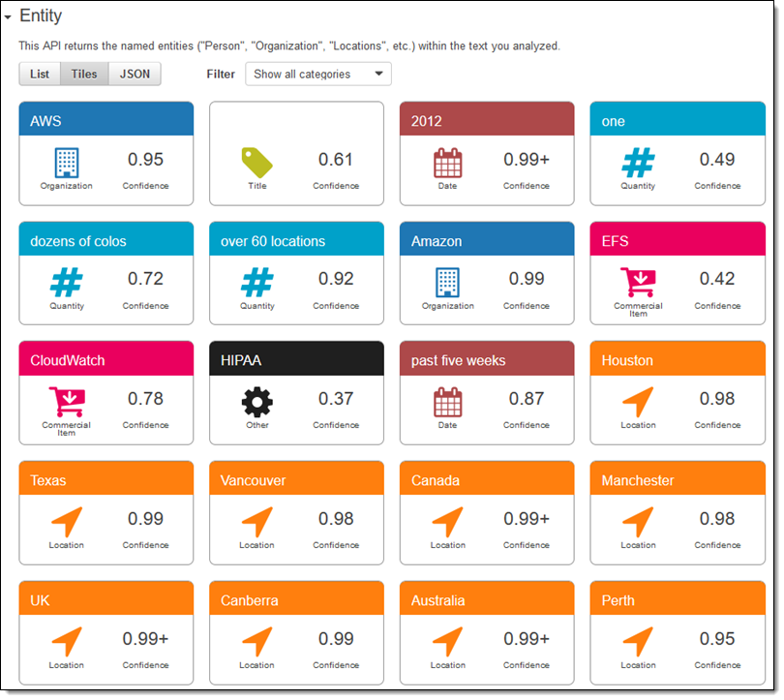784x700 pixels.
Task: Click the 'dozens of colos' tile header
Action: click(x=106, y=239)
